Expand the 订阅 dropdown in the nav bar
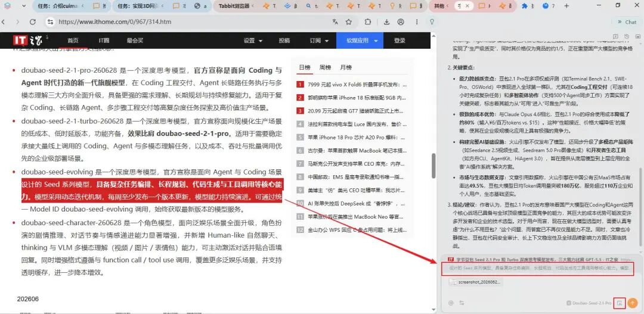 (x=319, y=41)
